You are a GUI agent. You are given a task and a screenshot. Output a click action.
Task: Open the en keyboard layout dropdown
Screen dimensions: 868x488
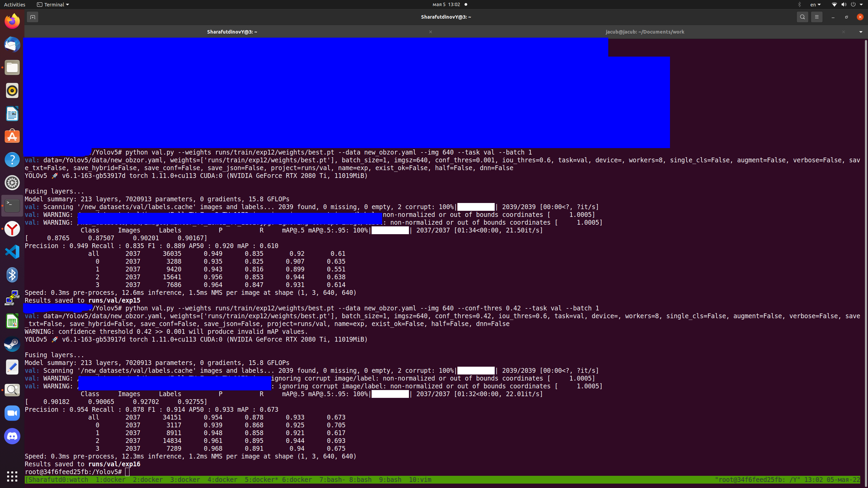point(815,4)
